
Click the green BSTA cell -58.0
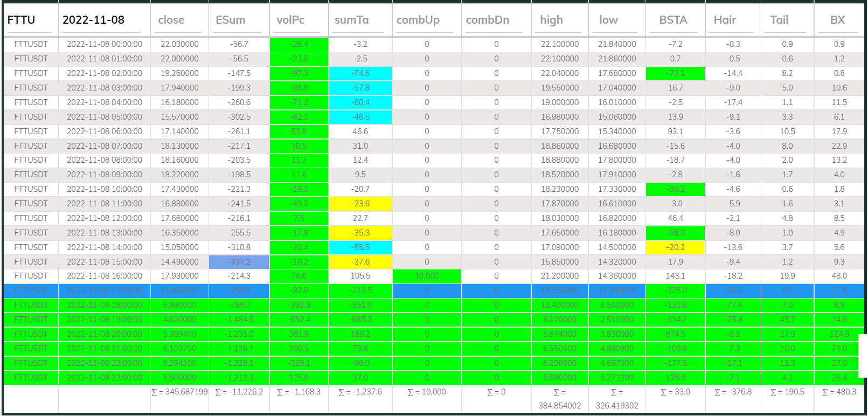(676, 233)
